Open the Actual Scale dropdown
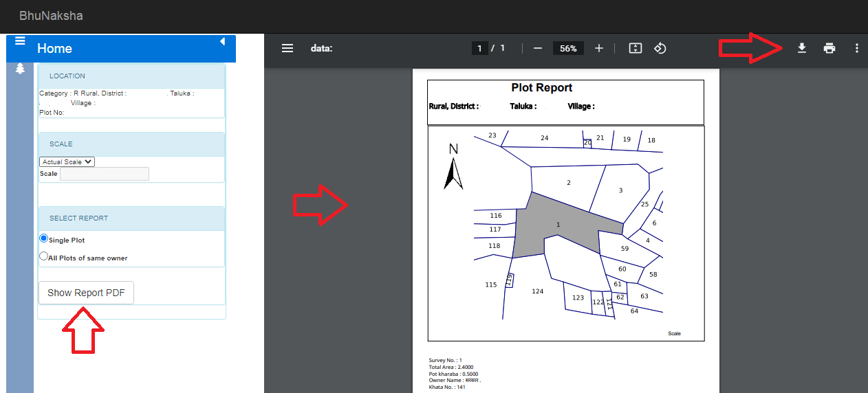Viewport: 868px width, 393px height. coord(67,162)
